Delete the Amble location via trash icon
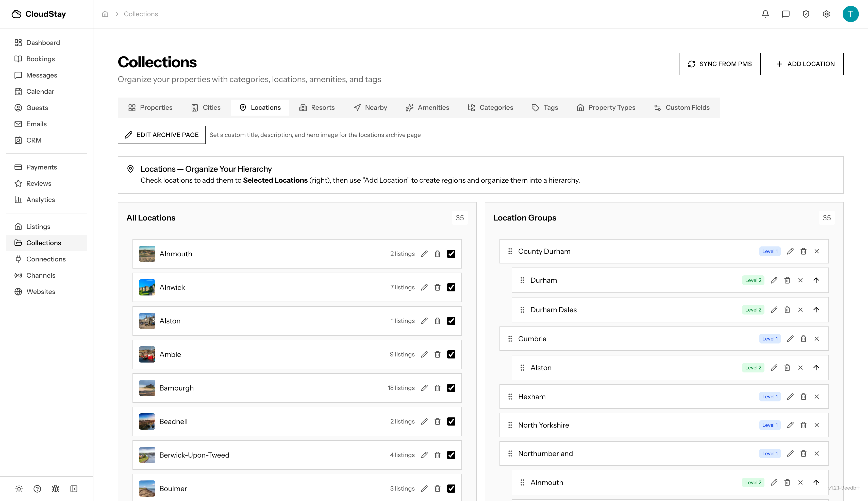 click(x=437, y=354)
